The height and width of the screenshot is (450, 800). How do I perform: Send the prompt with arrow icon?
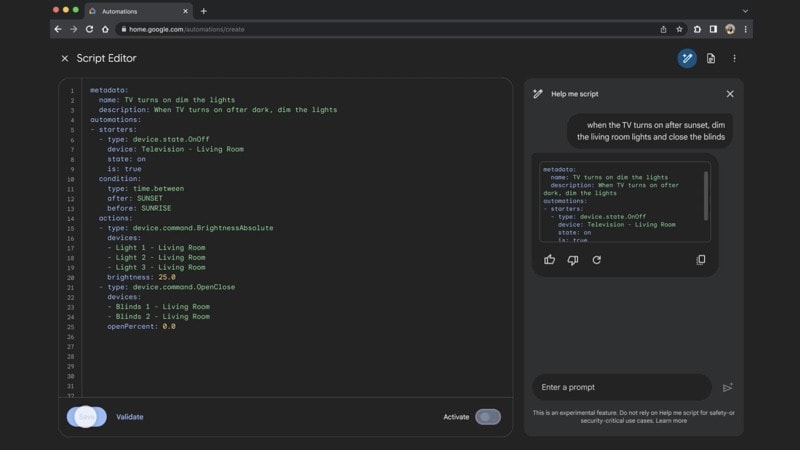coord(728,387)
